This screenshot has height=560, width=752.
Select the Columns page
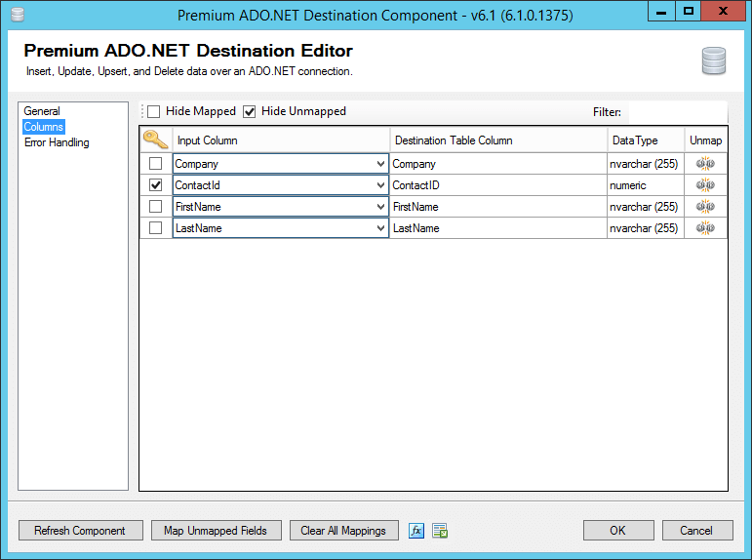[44, 127]
